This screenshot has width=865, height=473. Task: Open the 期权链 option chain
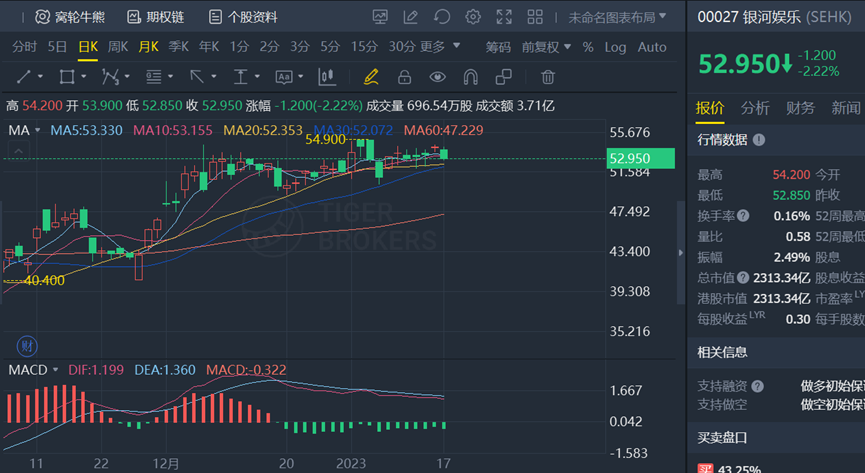(x=156, y=17)
